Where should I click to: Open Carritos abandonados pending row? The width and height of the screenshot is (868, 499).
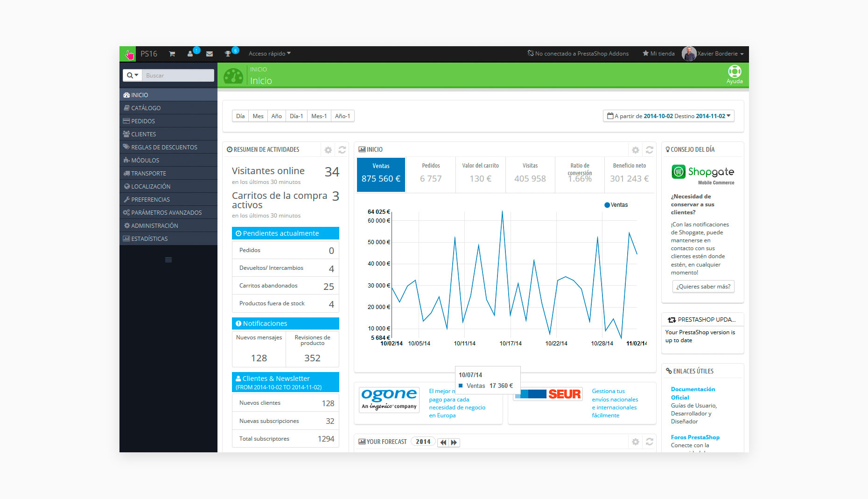[x=286, y=286]
